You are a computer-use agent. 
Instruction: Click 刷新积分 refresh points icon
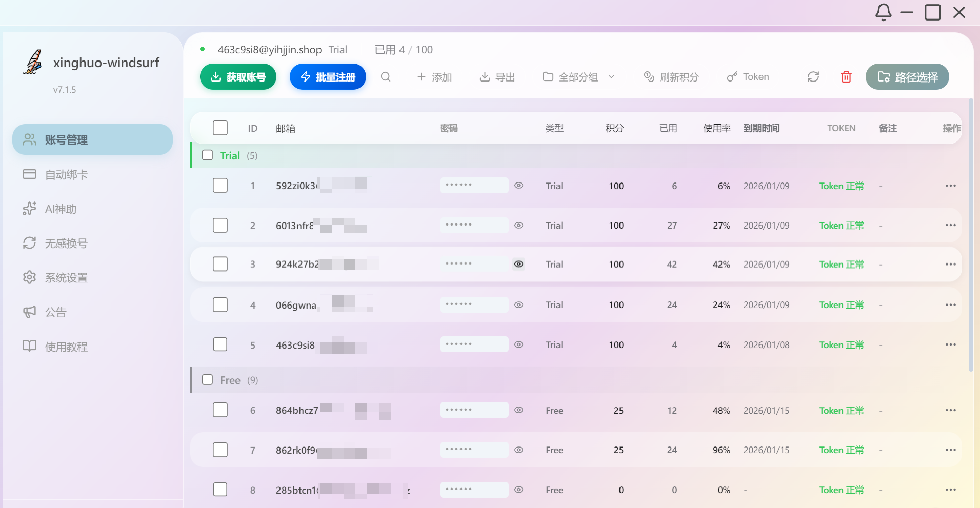[671, 77]
